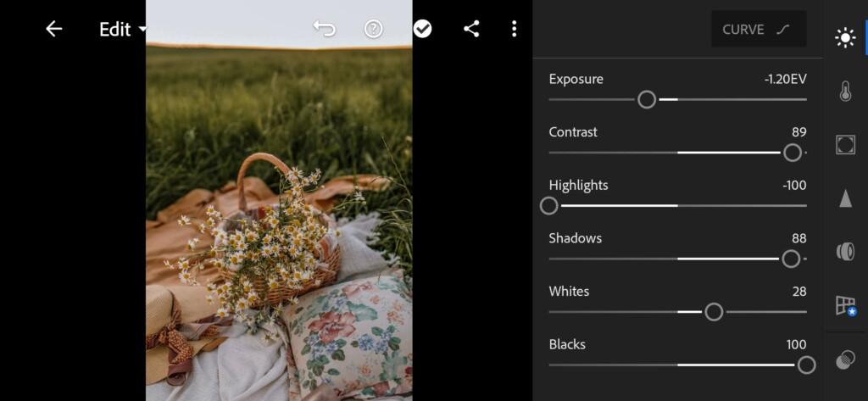868x401 pixels.
Task: Tap the Whites label
Action: [569, 292]
